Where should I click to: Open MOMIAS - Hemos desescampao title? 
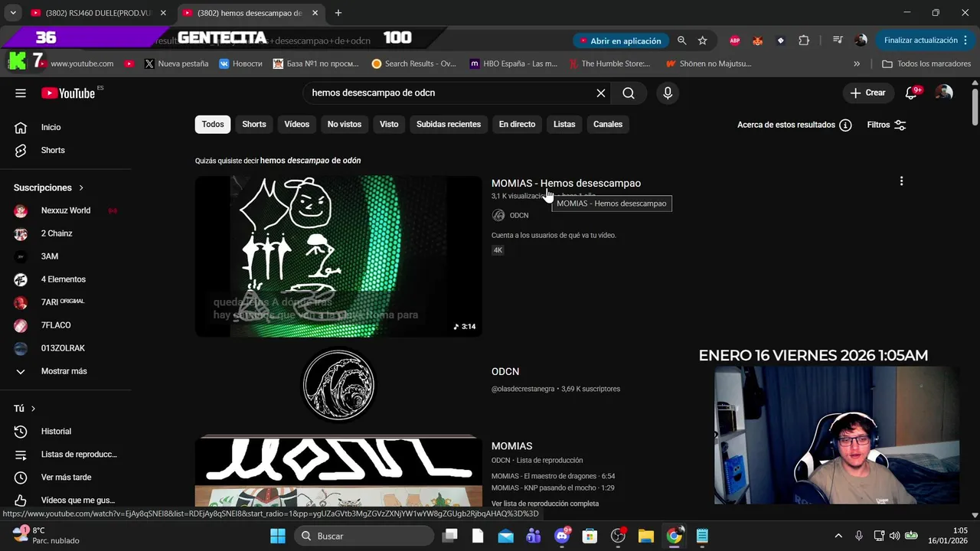(x=566, y=183)
